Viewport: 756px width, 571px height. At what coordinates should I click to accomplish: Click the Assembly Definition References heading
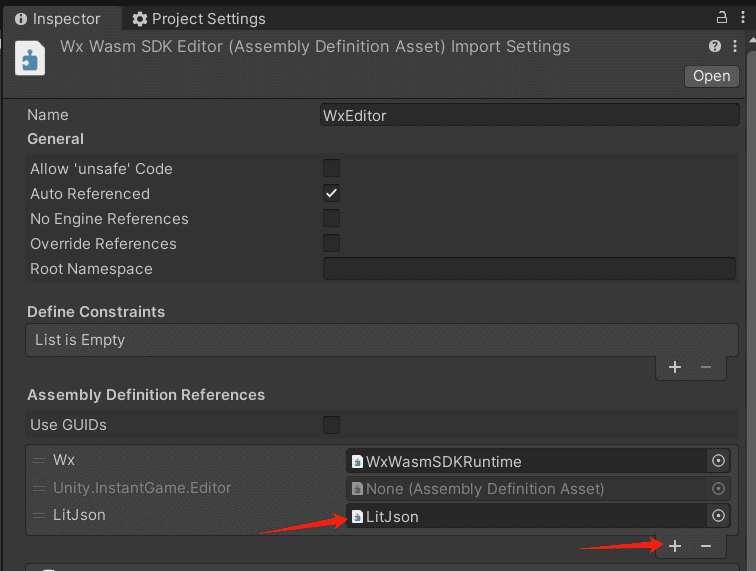[146, 395]
